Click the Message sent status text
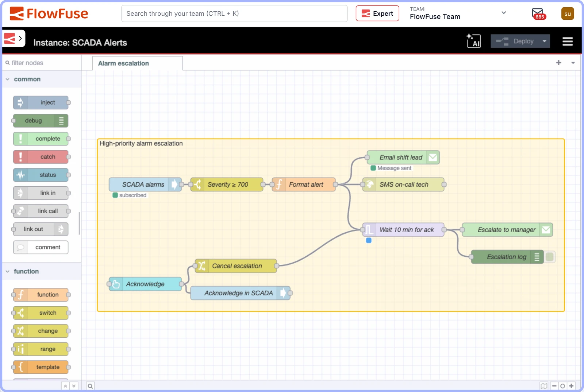The height and width of the screenshot is (392, 584). [x=394, y=168]
